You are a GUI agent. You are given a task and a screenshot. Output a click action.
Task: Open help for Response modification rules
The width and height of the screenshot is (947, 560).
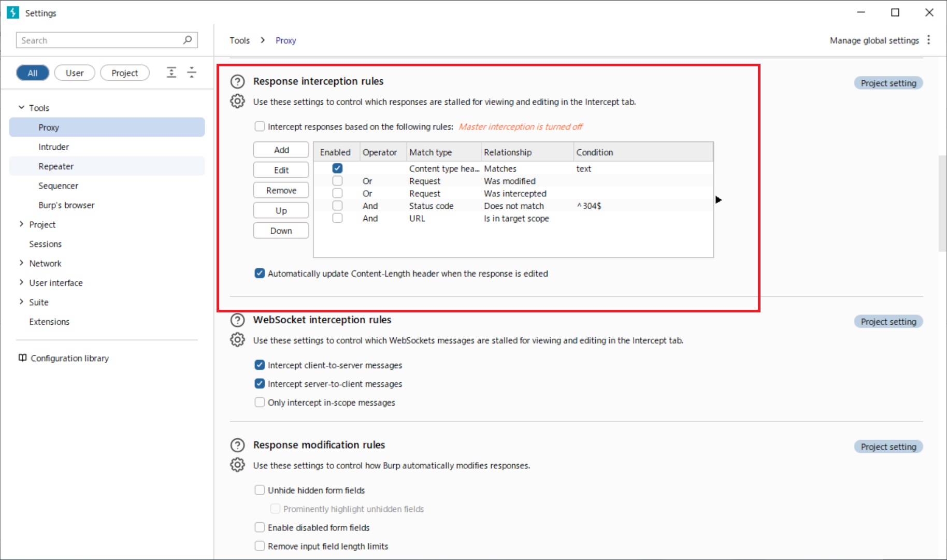237,445
